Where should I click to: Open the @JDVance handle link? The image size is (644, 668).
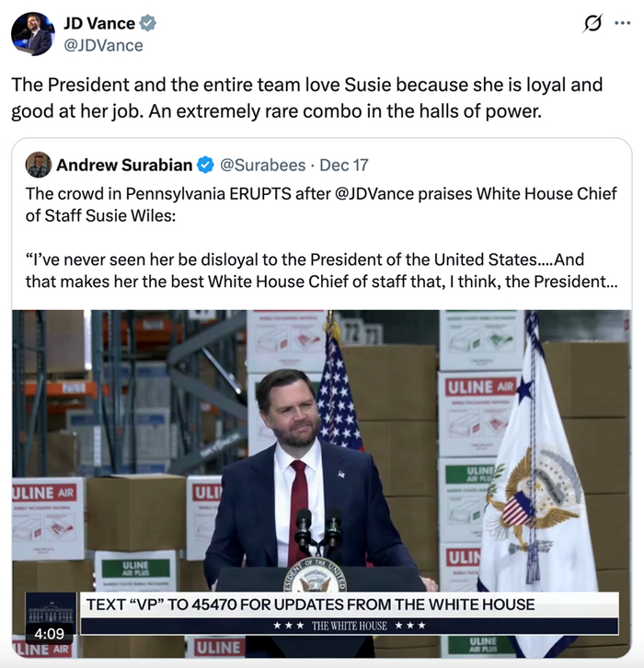[x=103, y=45]
